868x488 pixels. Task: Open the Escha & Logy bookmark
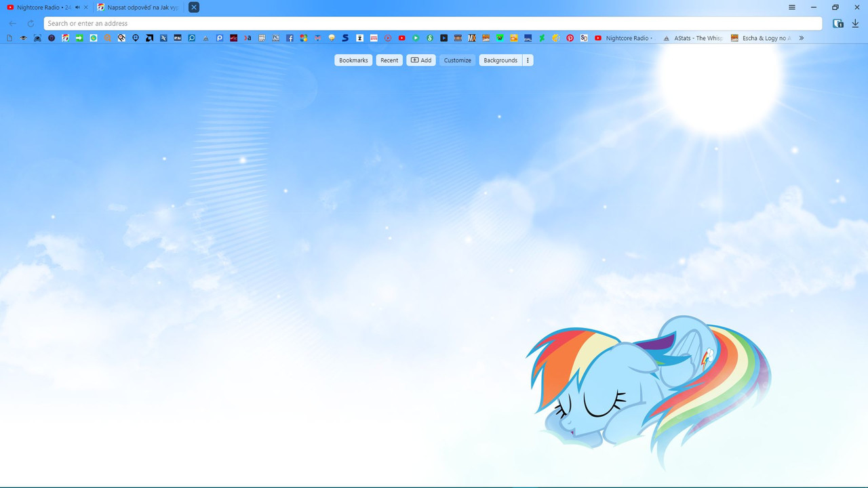761,38
